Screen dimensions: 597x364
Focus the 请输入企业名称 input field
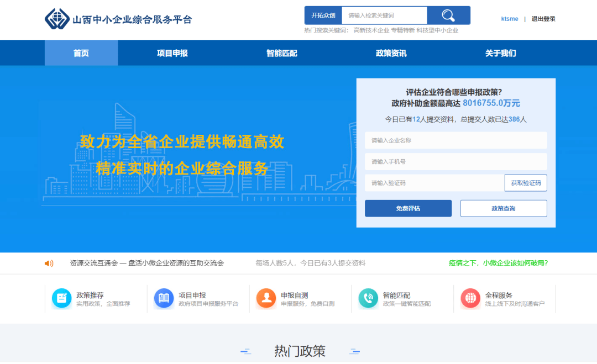455,140
